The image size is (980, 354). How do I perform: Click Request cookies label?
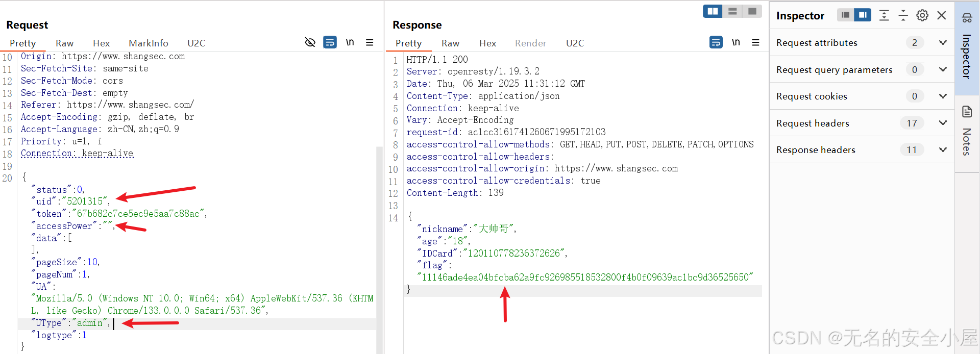point(812,96)
